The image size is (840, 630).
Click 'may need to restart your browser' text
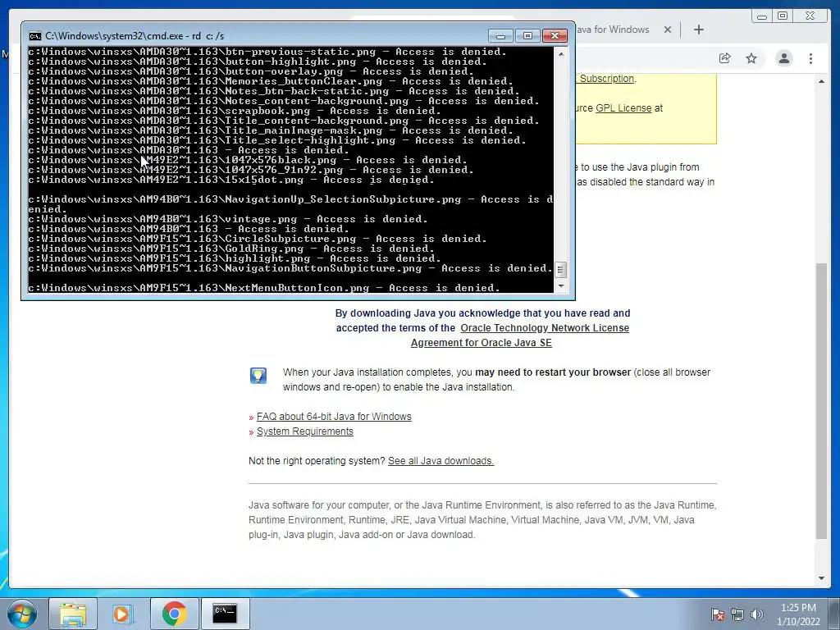pos(553,372)
